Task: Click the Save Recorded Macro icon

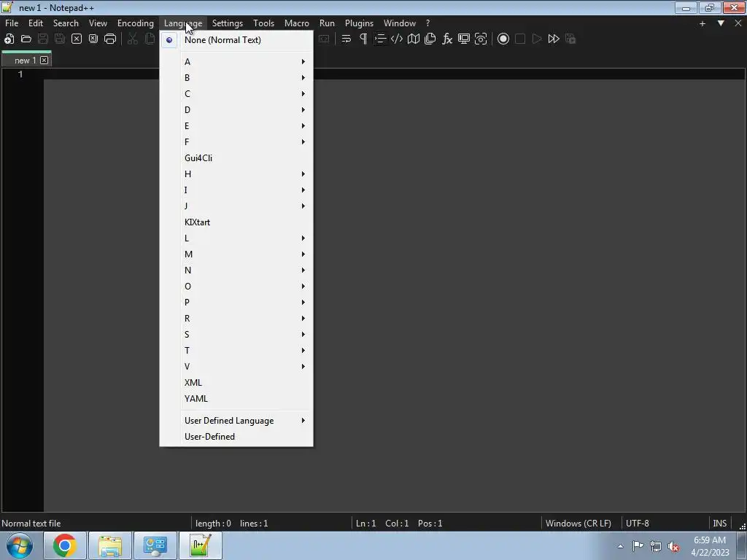Action: click(x=570, y=39)
